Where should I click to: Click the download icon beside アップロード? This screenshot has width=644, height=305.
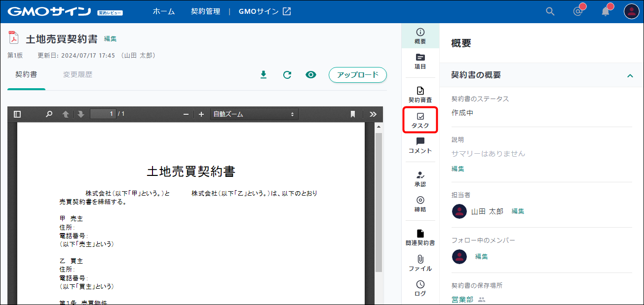click(264, 75)
